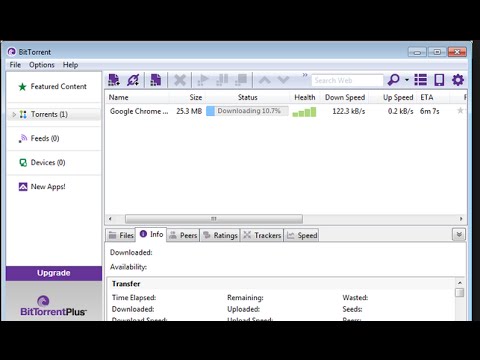Open Preferences with the gear icon
This screenshot has width=480, height=360.
458,80
